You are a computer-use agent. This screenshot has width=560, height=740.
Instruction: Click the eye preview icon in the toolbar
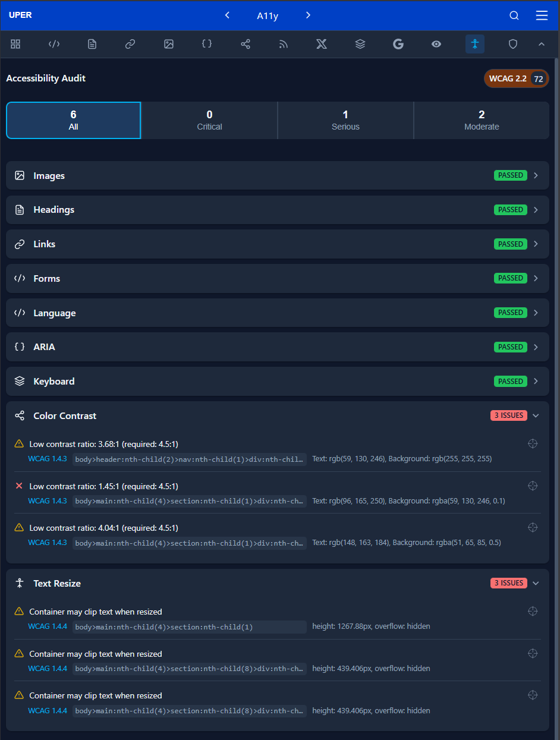(436, 44)
